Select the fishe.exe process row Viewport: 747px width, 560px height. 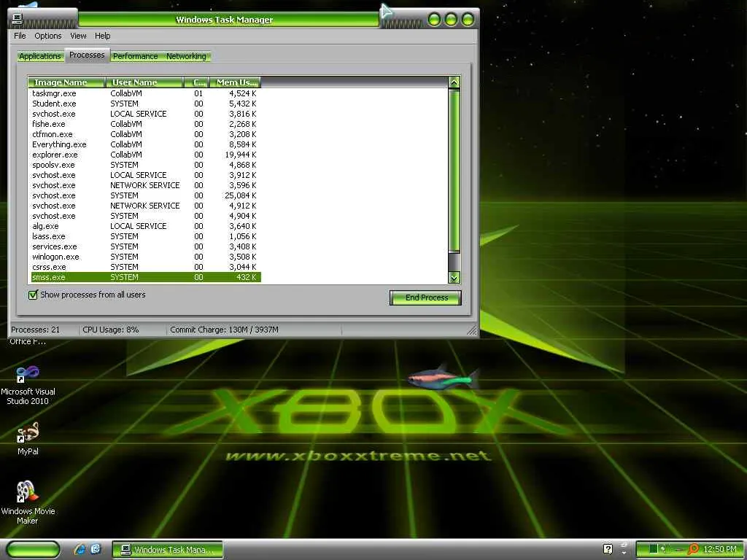pos(145,124)
